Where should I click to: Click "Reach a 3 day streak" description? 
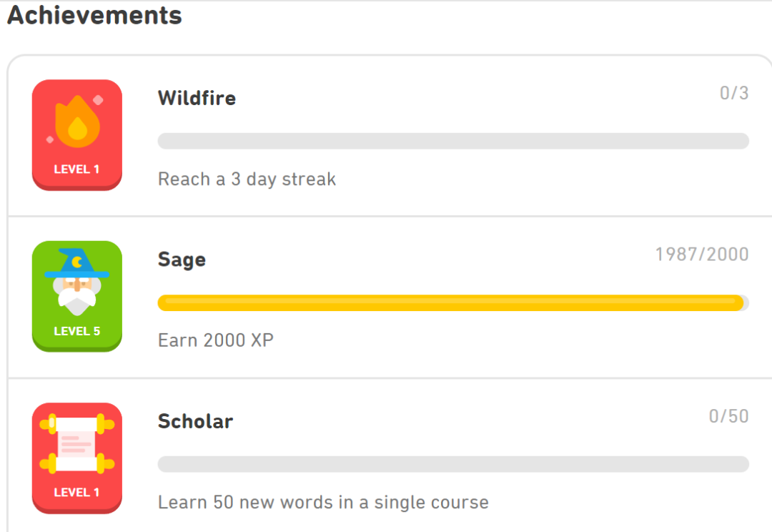(x=247, y=179)
